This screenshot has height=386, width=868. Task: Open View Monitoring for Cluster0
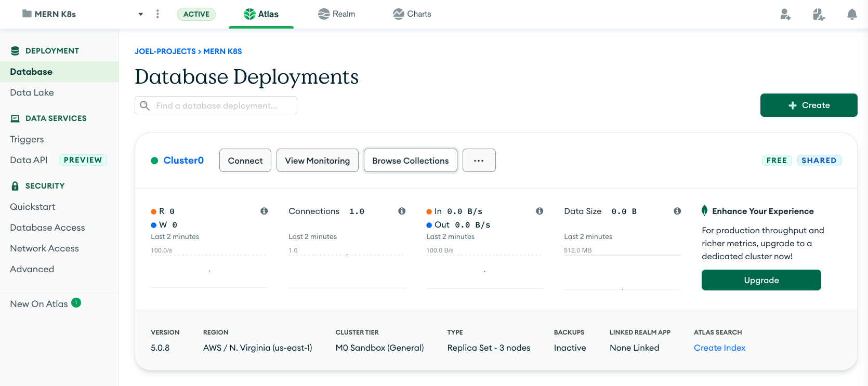(x=318, y=161)
